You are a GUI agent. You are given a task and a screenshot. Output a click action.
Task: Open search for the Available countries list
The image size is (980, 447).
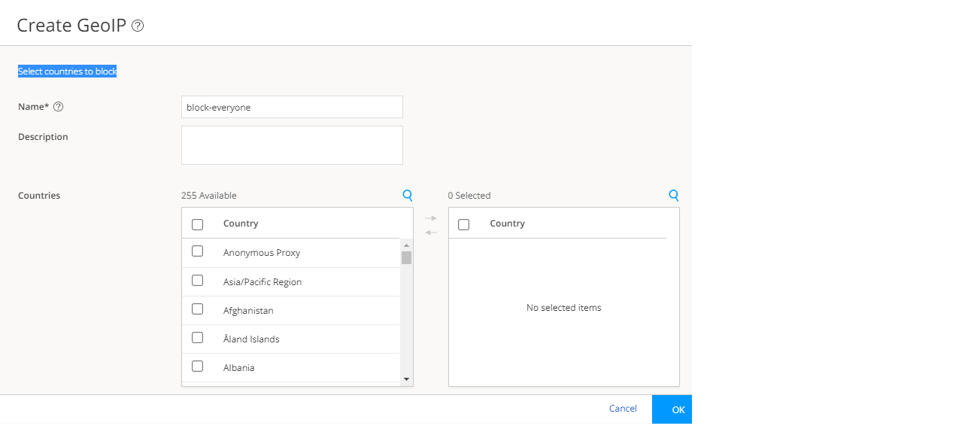coord(407,195)
